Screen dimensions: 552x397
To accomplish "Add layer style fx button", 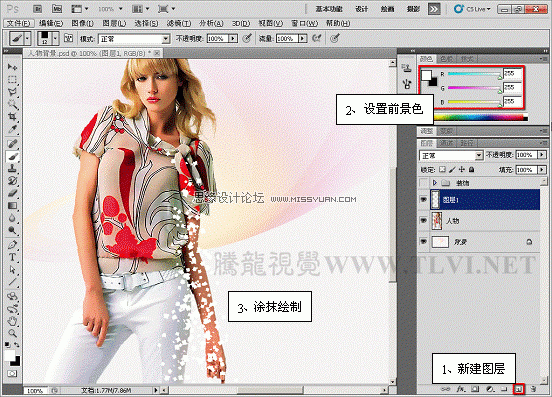I will pos(461,389).
